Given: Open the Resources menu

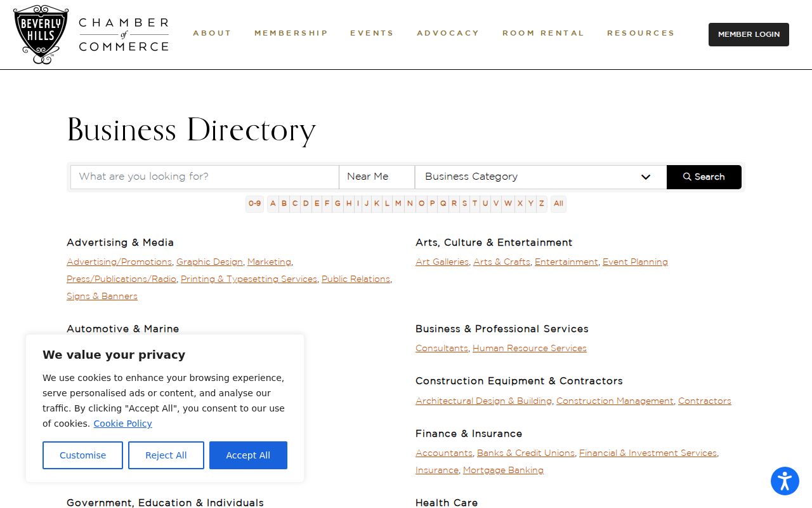Looking at the screenshot, I should [x=641, y=33].
